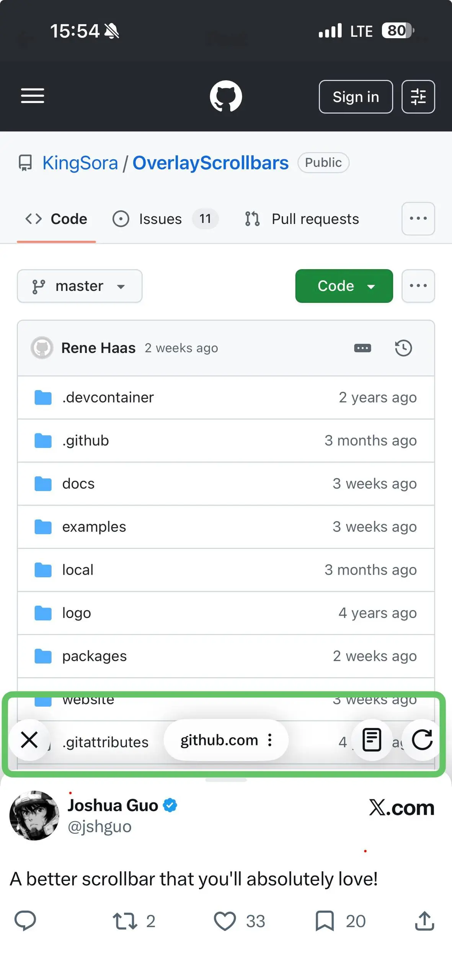View commit history clock icon
452x980 pixels.
coord(403,348)
